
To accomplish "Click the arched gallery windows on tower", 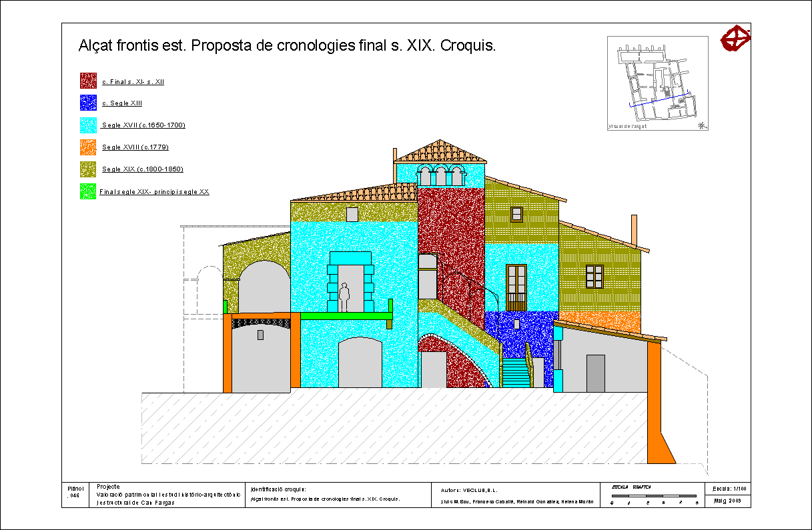I will (x=440, y=177).
